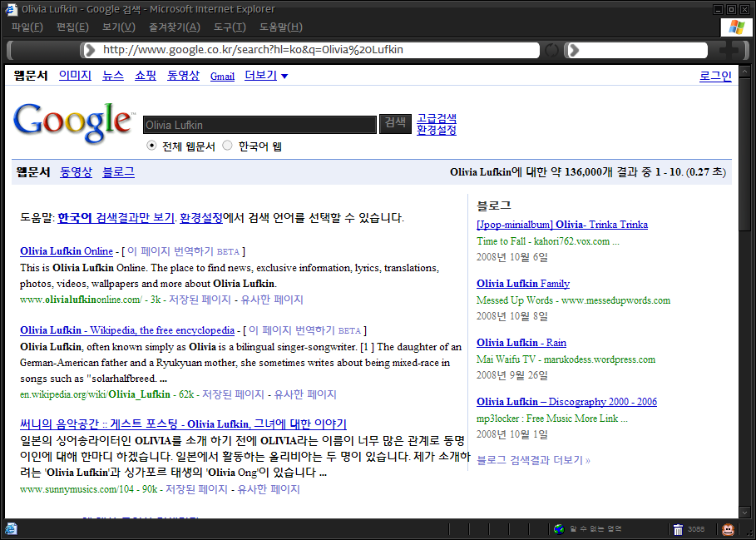Open the 쇼핑 link in top navigation
Image resolution: width=756 pixels, height=540 pixels.
click(145, 76)
